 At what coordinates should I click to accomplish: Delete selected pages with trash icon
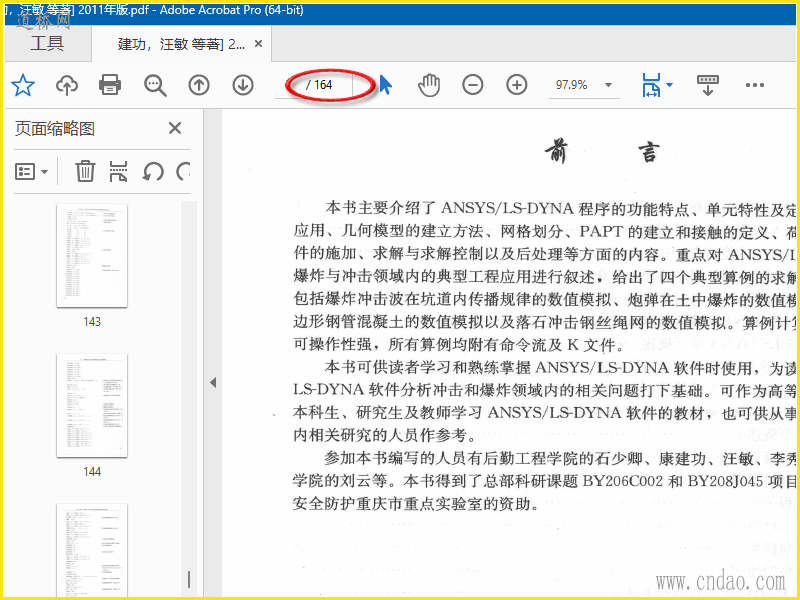tap(85, 171)
